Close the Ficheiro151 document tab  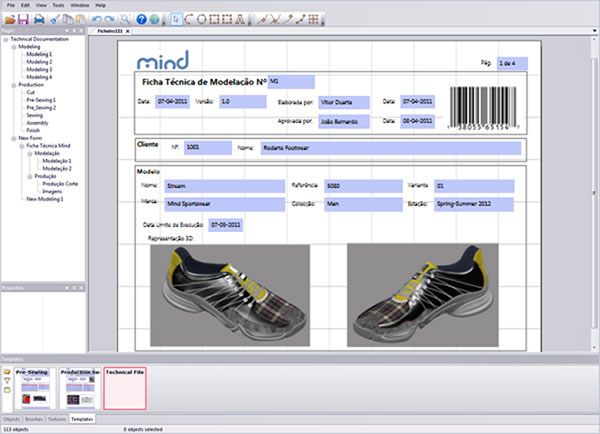point(127,31)
